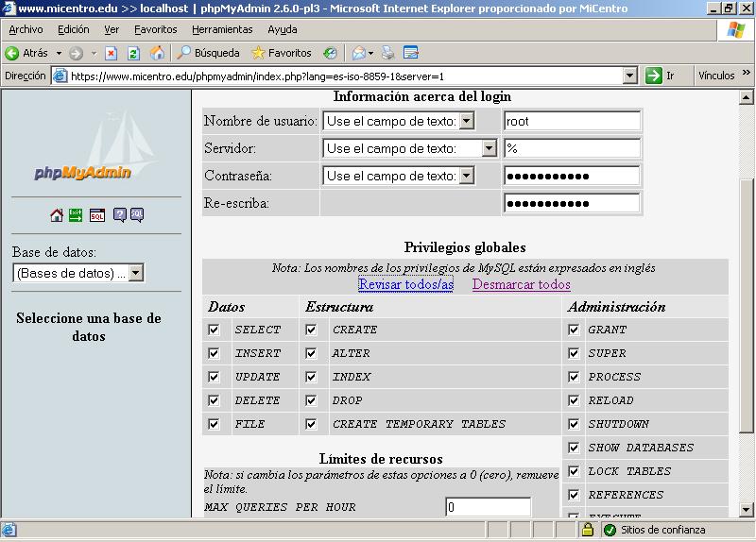The width and height of the screenshot is (756, 542).
Task: Click the vertical scrollbar up arrow
Action: point(746,98)
